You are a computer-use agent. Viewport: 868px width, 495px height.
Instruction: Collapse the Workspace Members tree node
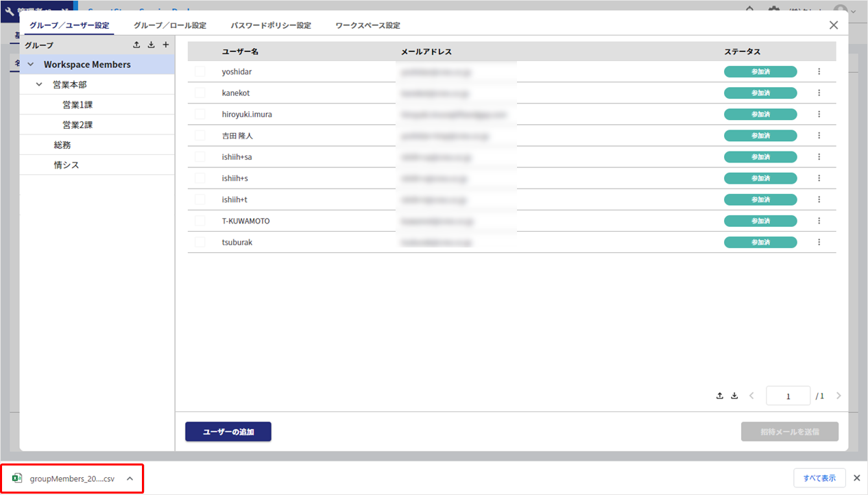[30, 64]
